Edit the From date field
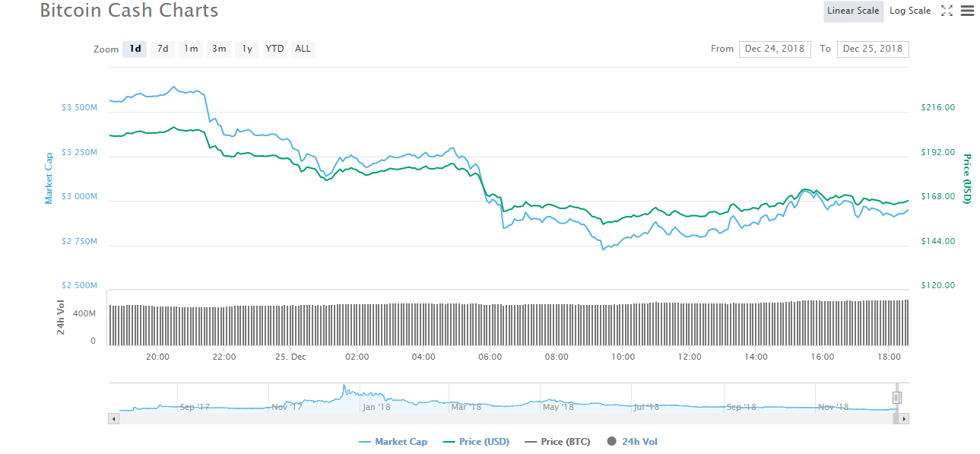Screen dimensions: 980x454 tap(775, 49)
